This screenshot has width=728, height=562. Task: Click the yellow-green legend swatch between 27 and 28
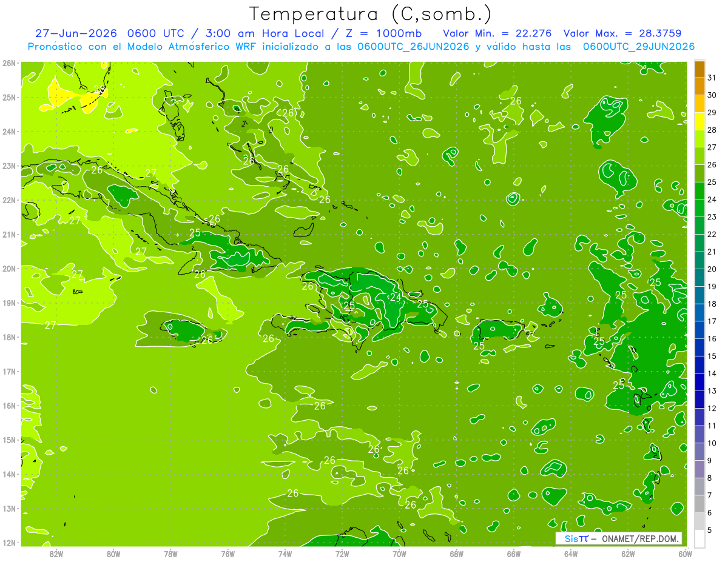point(699,139)
